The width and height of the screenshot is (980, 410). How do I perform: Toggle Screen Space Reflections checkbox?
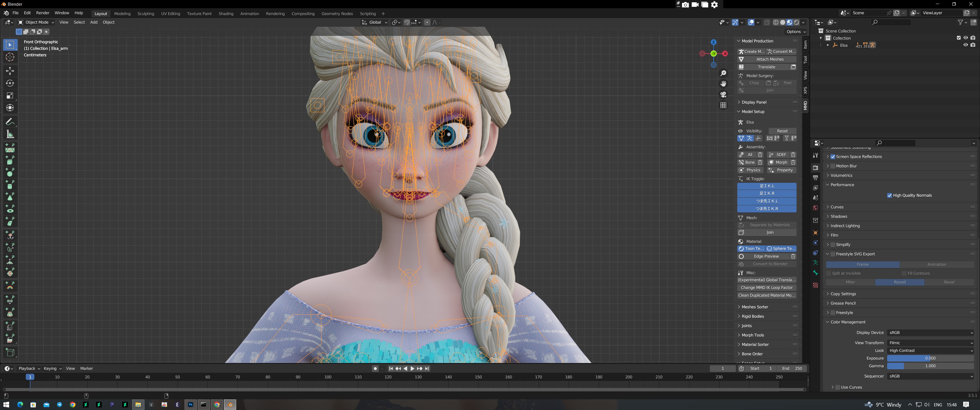(833, 157)
